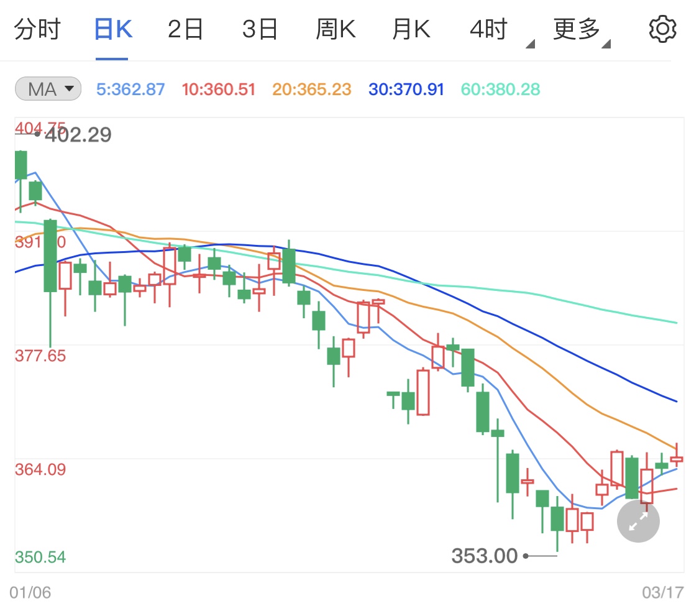699x616 pixels.
Task: Click the 353.00 low price label
Action: tap(485, 556)
